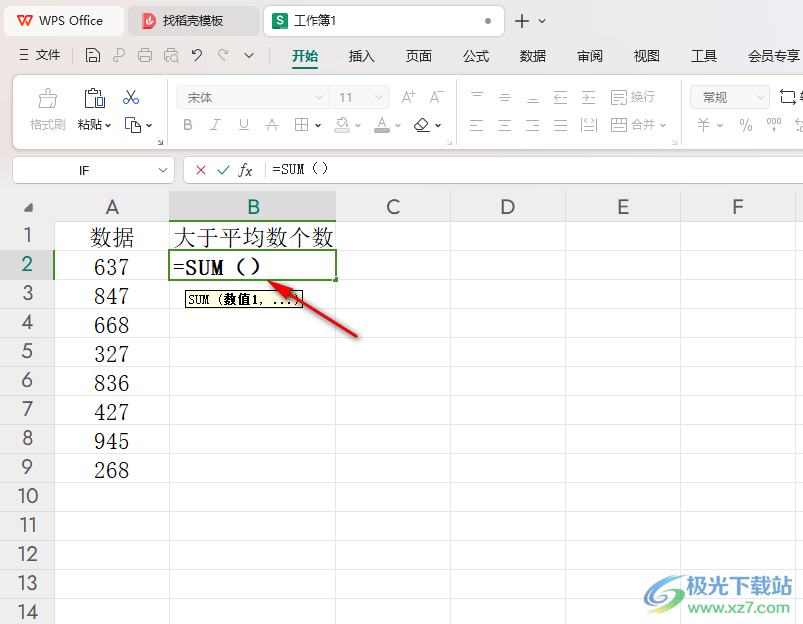Expand borders options arrow
Screen dimensions: 803x624
tap(318, 125)
